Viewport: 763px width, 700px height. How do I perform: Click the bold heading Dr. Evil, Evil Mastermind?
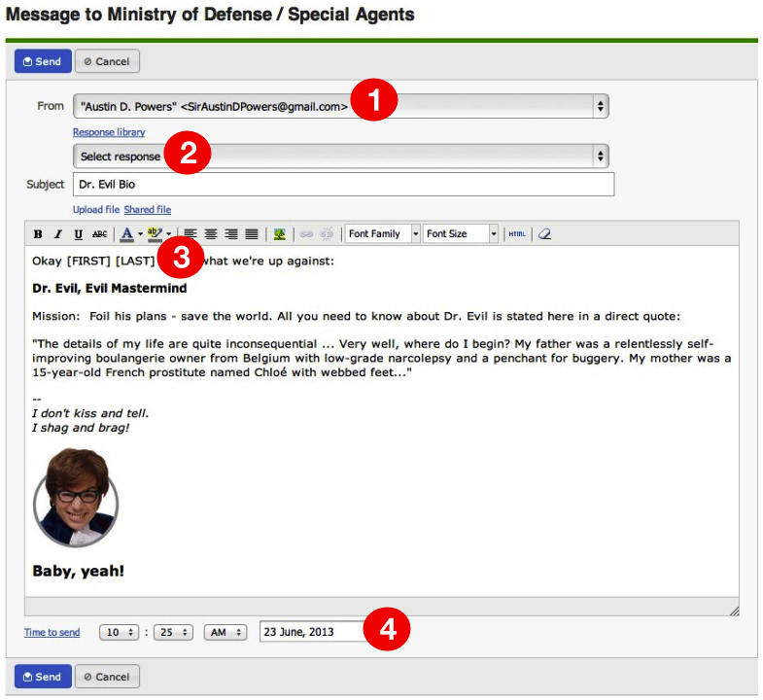pos(110,288)
